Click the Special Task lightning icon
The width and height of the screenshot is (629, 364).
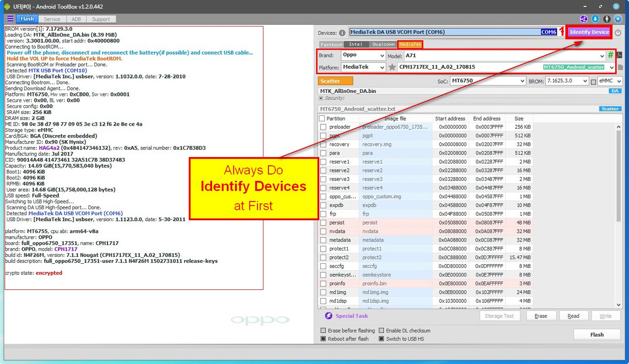click(x=329, y=316)
